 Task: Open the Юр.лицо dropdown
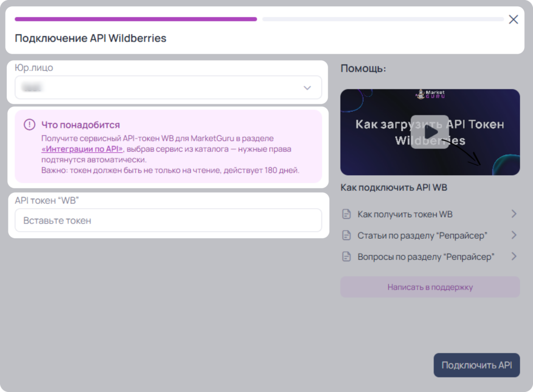point(168,87)
